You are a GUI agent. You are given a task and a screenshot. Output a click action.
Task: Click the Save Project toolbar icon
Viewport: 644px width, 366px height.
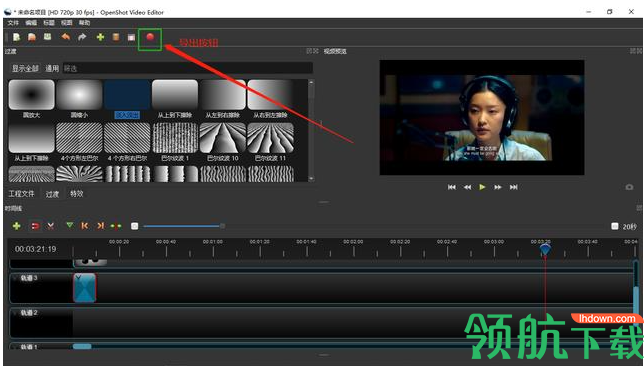pos(48,37)
